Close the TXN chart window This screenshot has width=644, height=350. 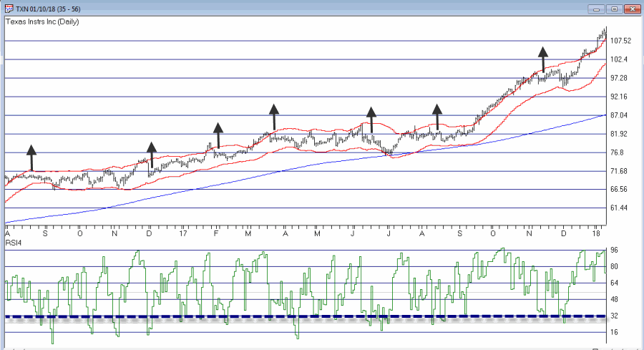click(x=633, y=9)
